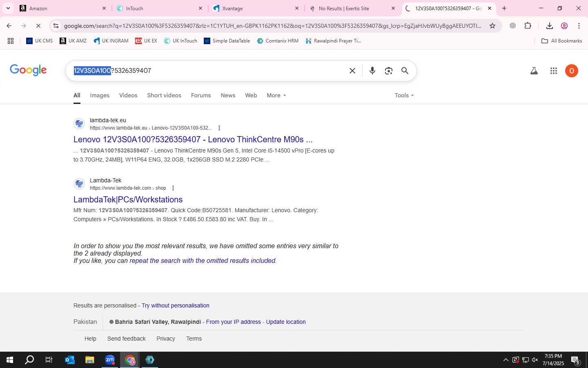Open the bookmarks apps grid icon

[x=11, y=41]
